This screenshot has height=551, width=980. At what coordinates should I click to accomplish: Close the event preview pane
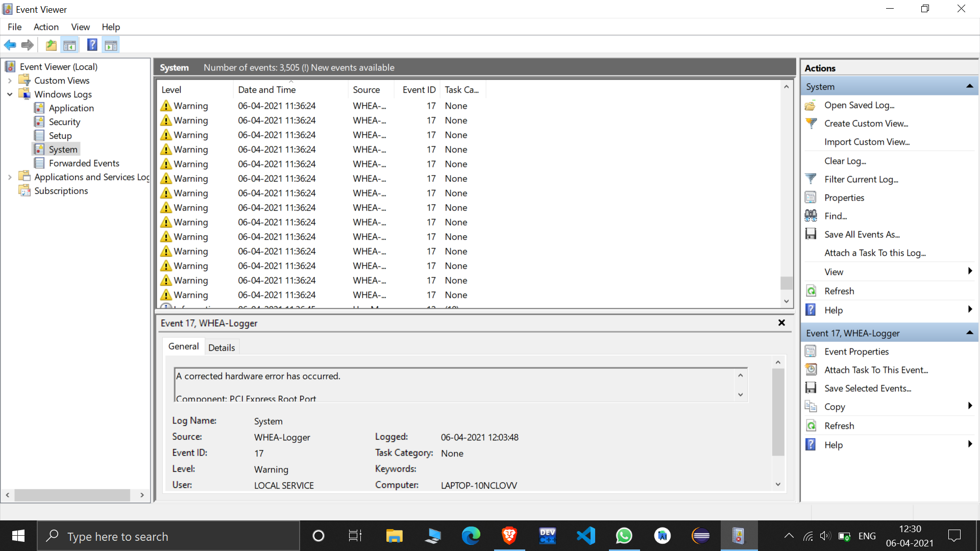click(781, 323)
